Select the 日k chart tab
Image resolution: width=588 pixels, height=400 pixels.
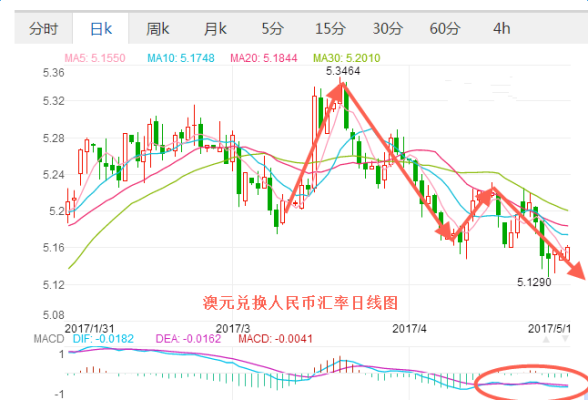[101, 29]
